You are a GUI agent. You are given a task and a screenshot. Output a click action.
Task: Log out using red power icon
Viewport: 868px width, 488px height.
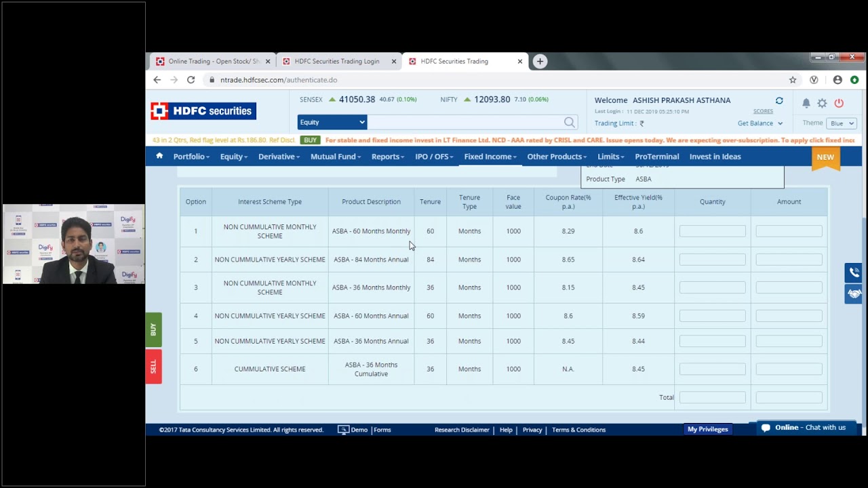pos(839,103)
